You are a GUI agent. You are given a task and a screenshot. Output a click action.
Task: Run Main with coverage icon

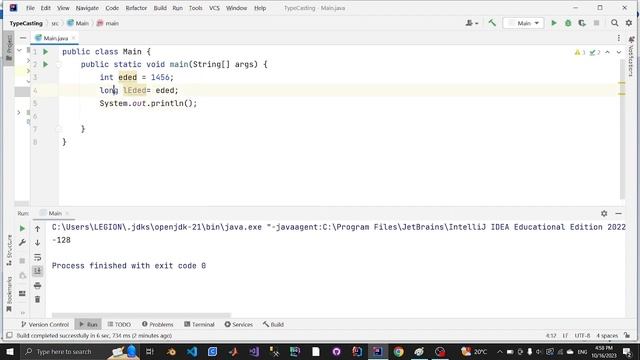[582, 23]
